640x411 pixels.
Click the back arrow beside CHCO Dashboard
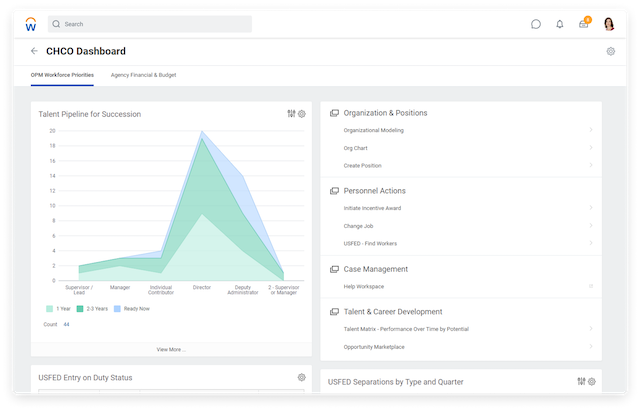pos(34,51)
